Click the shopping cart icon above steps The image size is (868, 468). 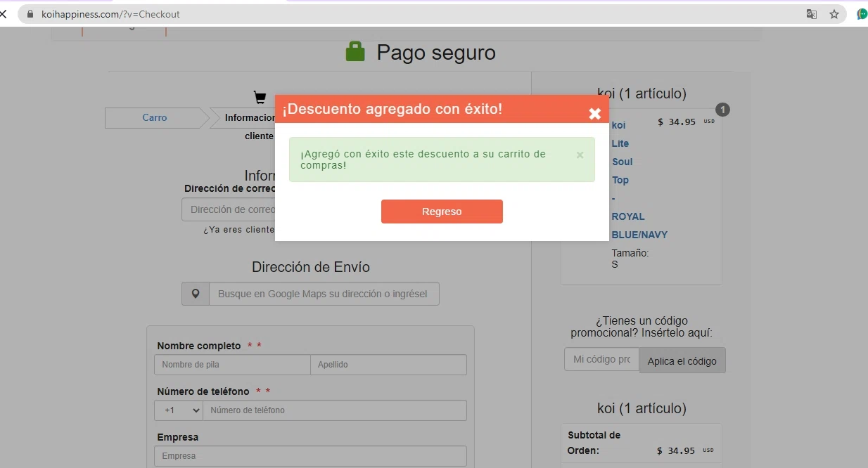(260, 97)
